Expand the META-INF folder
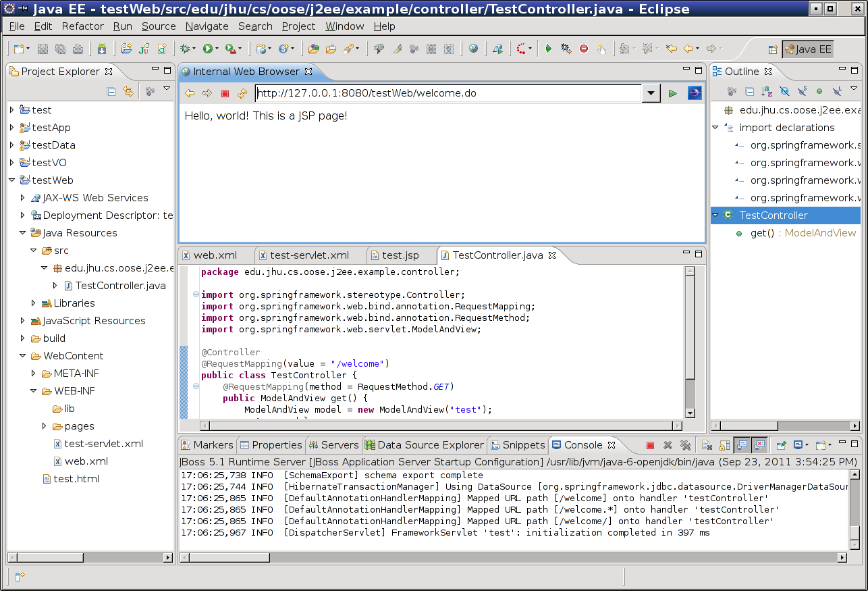The height and width of the screenshot is (591, 868). tap(33, 374)
